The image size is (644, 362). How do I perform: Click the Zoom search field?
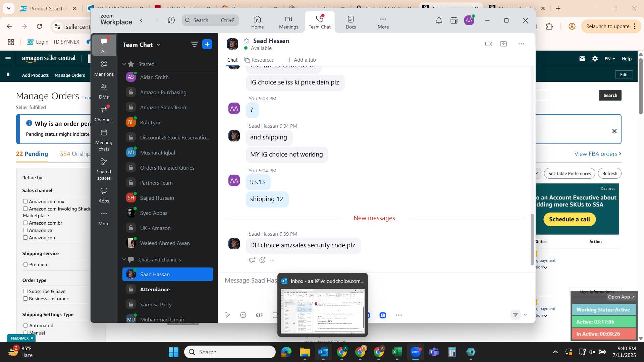[x=210, y=20]
